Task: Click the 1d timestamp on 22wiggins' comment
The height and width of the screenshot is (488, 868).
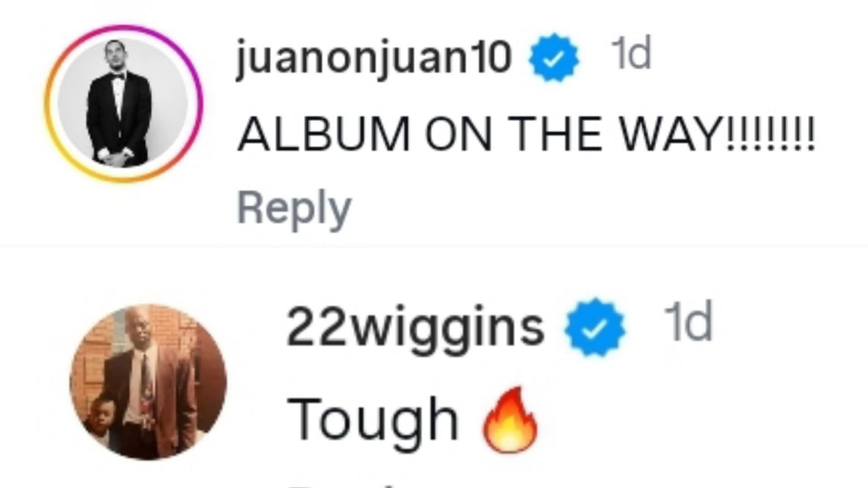Action: 687,321
